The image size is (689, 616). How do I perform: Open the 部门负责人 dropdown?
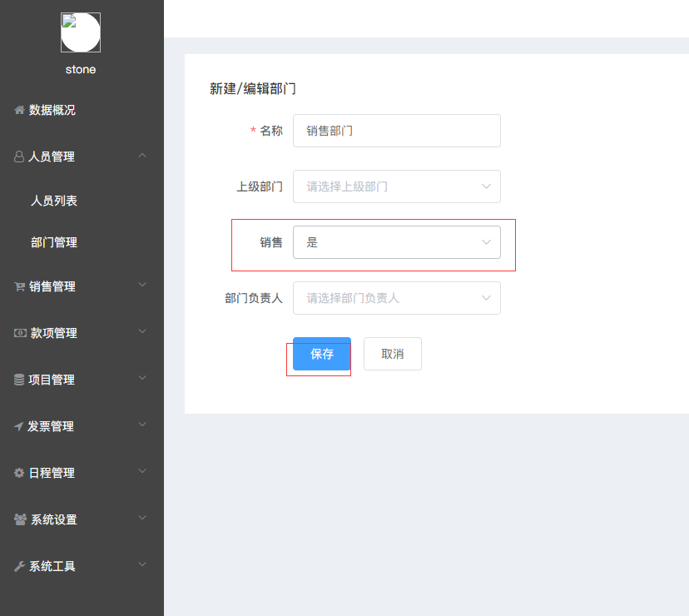click(396, 298)
